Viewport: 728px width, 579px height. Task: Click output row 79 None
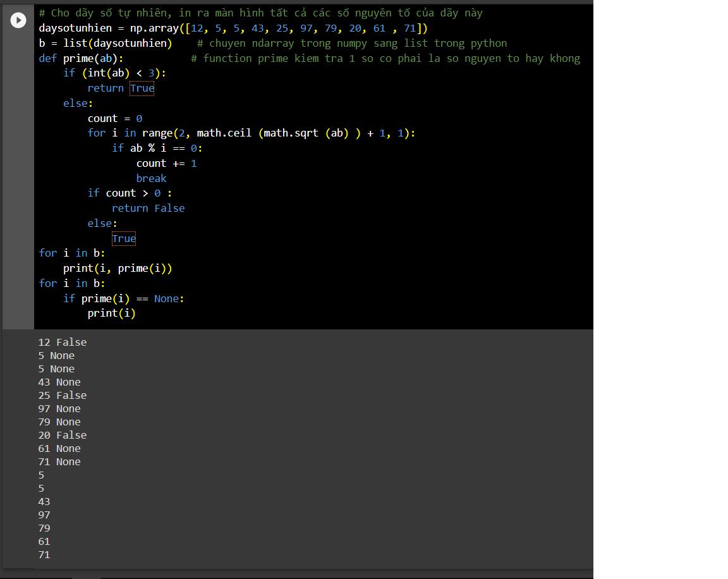point(59,422)
